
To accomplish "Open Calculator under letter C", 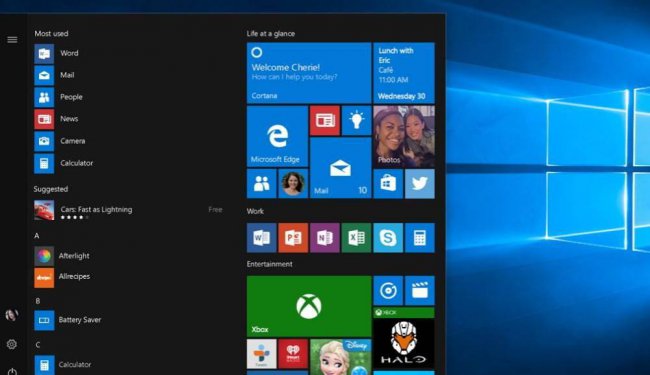I will [x=63, y=365].
